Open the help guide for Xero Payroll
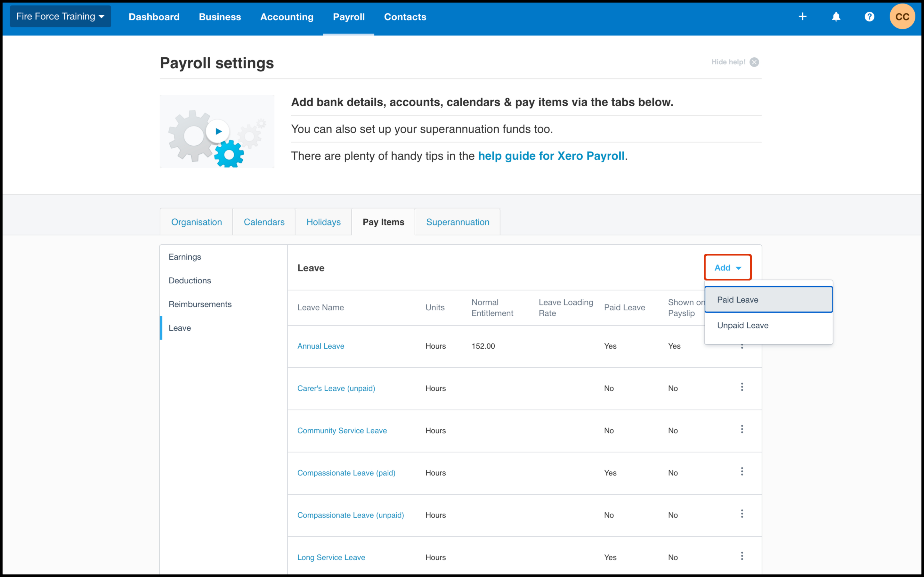This screenshot has width=924, height=577. click(x=551, y=156)
